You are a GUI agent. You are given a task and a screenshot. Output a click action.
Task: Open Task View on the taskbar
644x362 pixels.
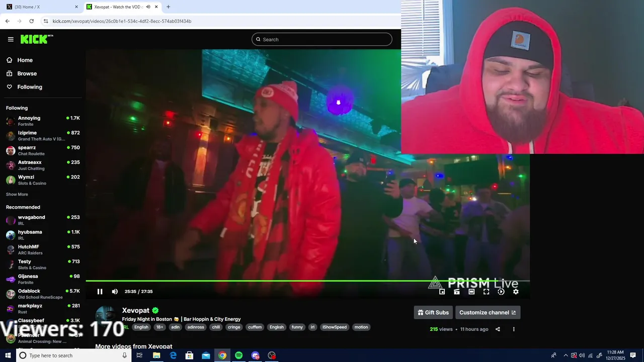point(139,355)
